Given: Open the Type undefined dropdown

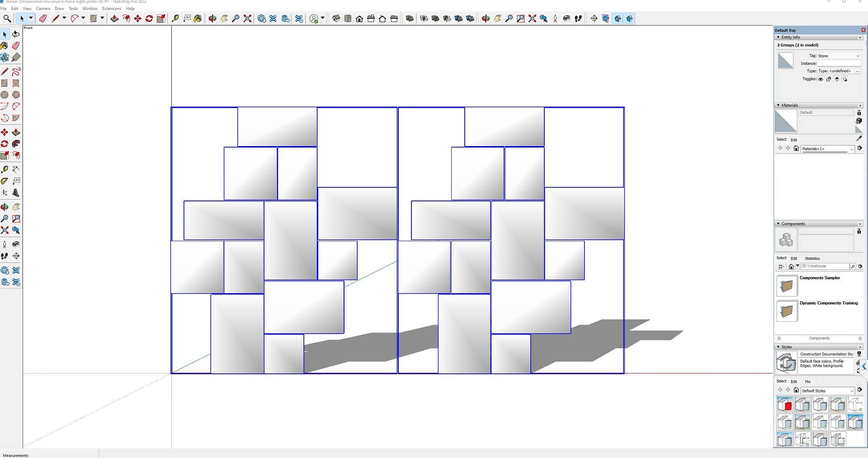Looking at the screenshot, I should pos(839,71).
